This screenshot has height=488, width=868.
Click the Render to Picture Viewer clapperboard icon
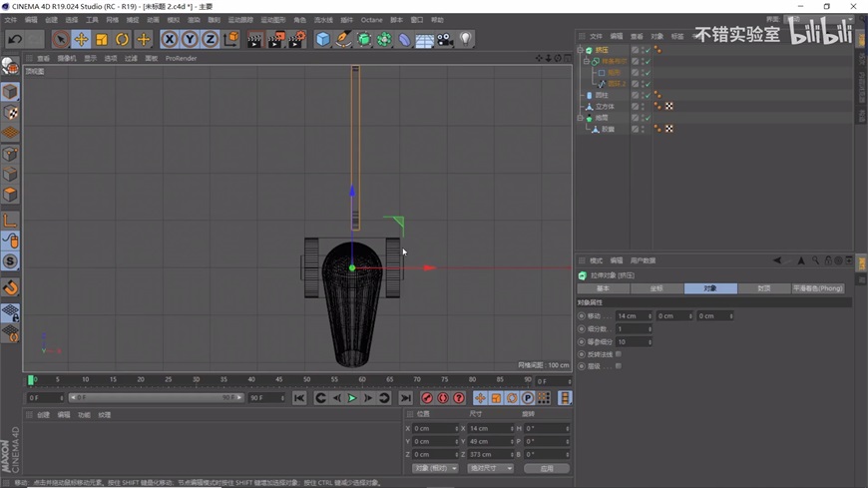[275, 39]
